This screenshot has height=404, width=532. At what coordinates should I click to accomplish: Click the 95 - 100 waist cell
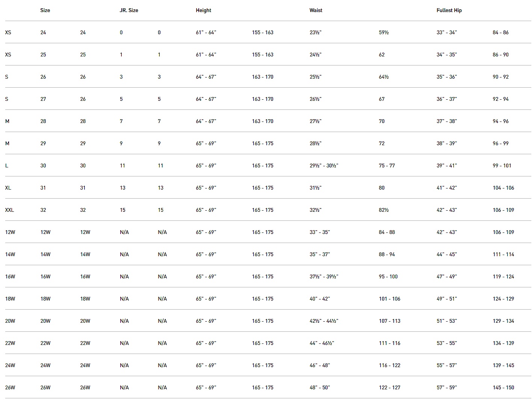(x=388, y=276)
